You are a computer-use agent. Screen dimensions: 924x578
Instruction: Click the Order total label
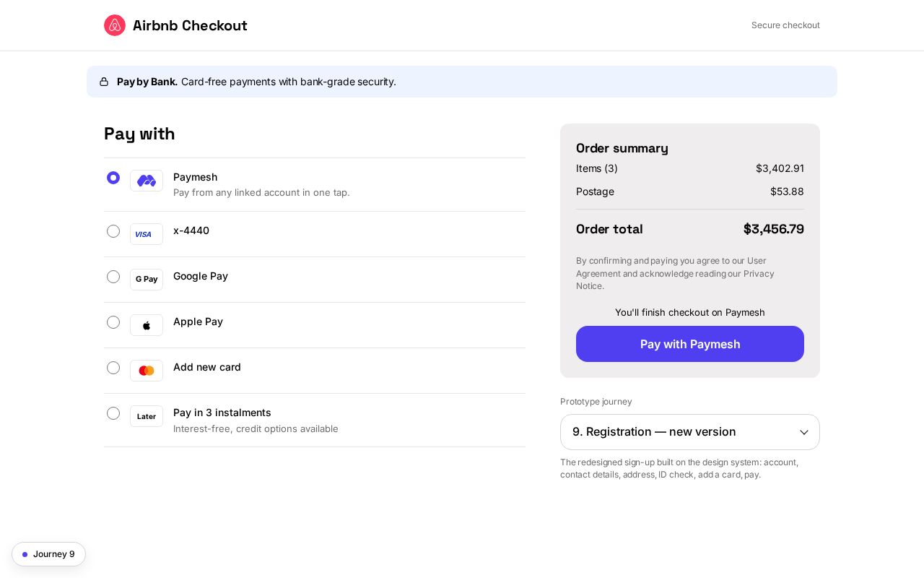point(609,229)
